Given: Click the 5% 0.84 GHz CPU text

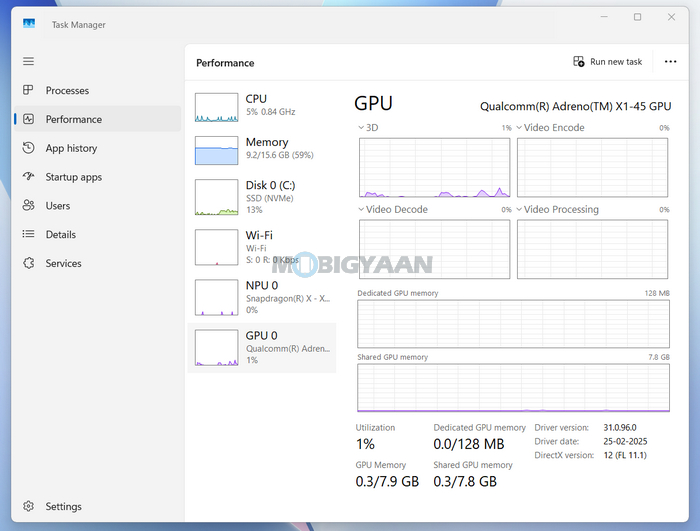Looking at the screenshot, I should coord(271,112).
